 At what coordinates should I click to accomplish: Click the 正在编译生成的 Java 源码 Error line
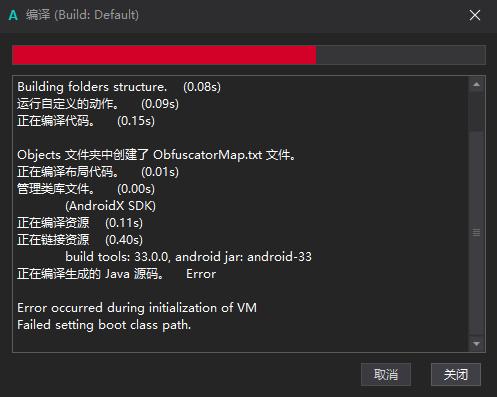pyautogui.click(x=117, y=274)
